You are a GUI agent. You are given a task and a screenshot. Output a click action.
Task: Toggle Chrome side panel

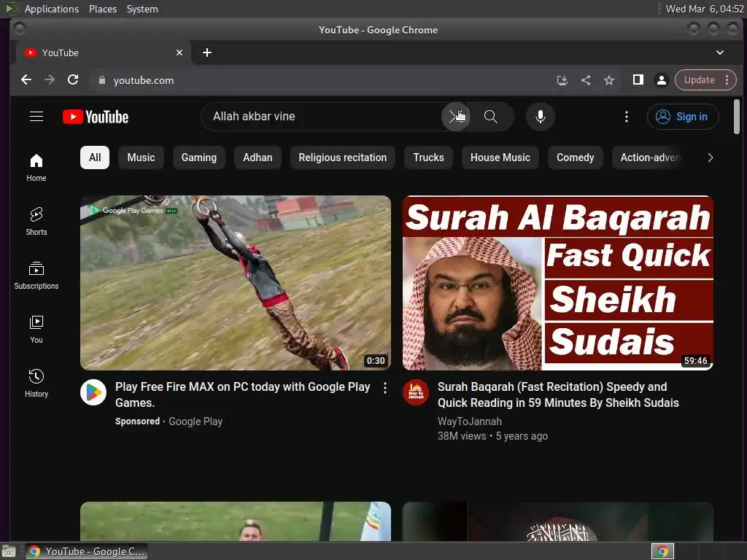pyautogui.click(x=638, y=80)
